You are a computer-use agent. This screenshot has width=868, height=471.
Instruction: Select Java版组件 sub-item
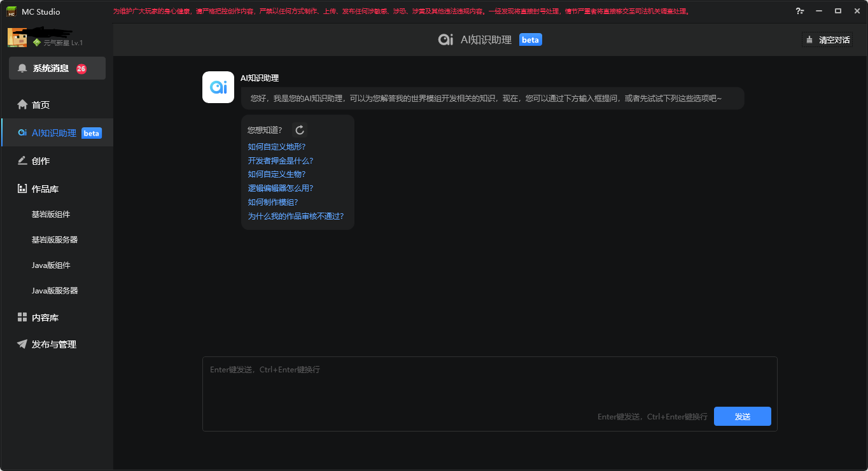51,265
